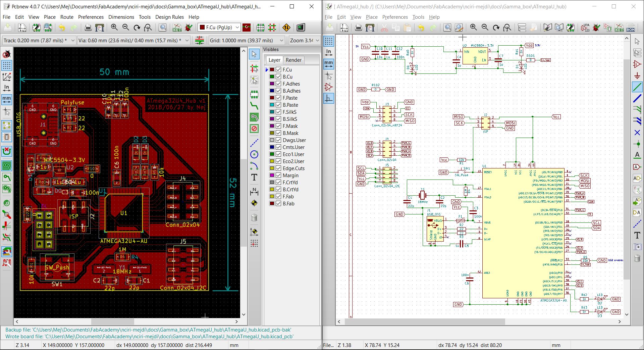This screenshot has height=350, width=644.
Task: Open the Track width dropdown
Action: (73, 41)
